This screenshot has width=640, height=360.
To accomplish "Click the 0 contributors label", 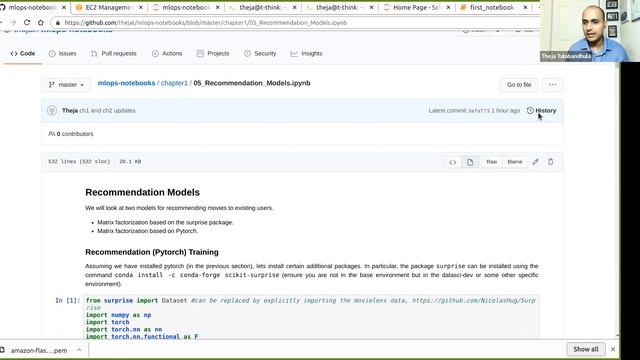I will click(71, 133).
